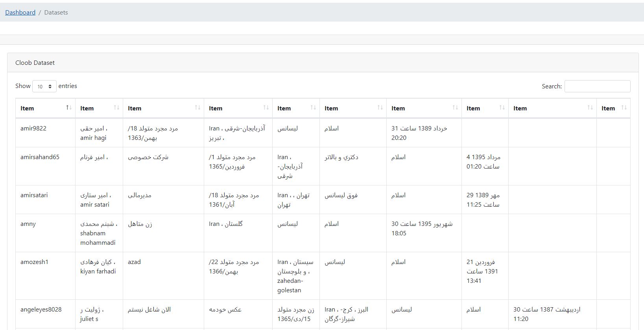
Task: Select the angeleyes8028 row username
Action: (x=41, y=310)
